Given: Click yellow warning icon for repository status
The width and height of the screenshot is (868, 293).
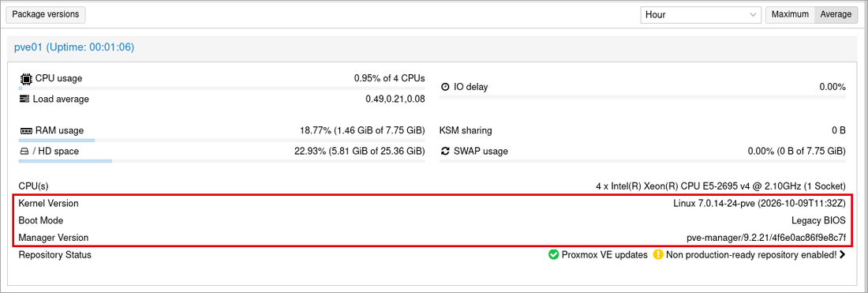Looking at the screenshot, I should 657,255.
